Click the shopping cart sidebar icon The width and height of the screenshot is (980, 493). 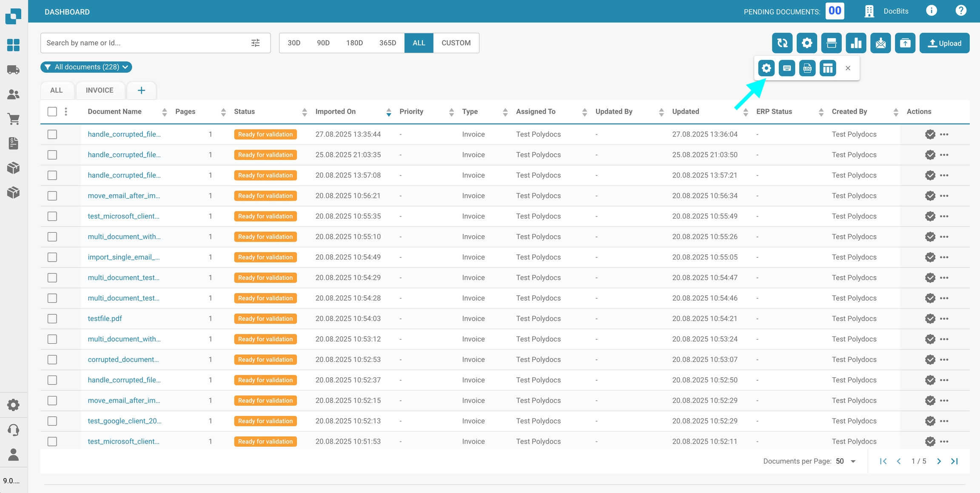click(x=14, y=119)
